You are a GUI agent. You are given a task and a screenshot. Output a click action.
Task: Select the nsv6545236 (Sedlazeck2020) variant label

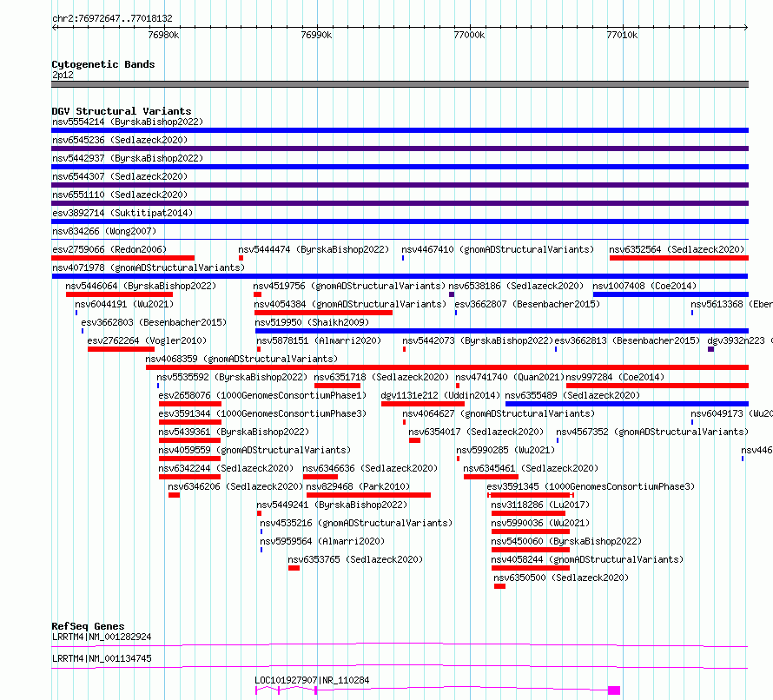[120, 140]
